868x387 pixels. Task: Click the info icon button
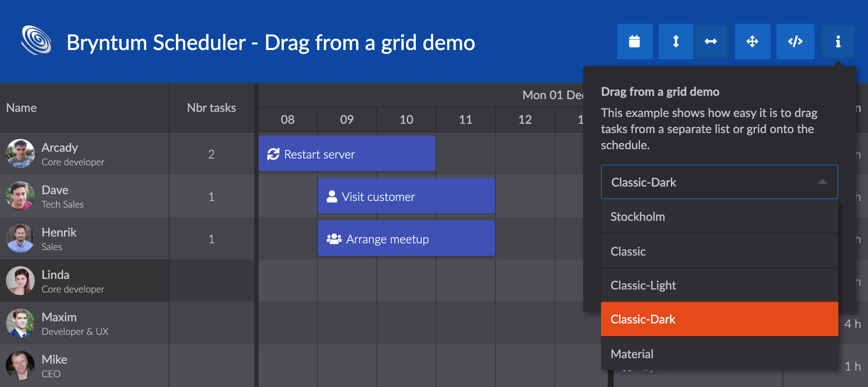coord(838,42)
